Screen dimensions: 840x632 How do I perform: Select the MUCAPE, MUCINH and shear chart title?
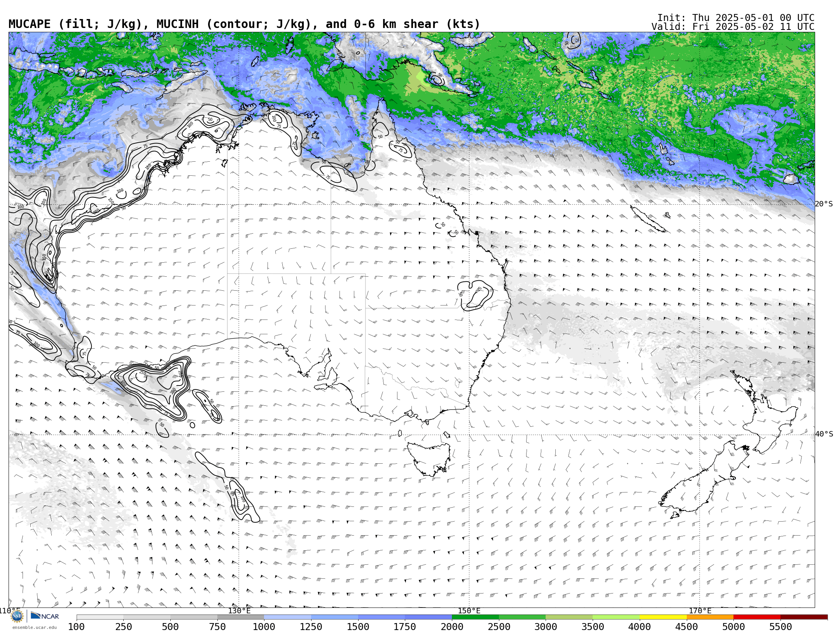(x=244, y=24)
